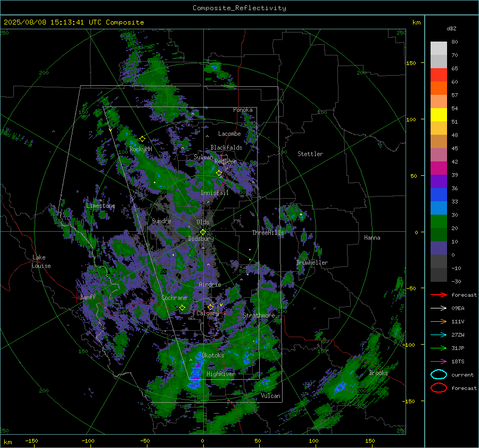Screen dimensions: 479x448
Task: Click the Sundre city label
Action: click(x=161, y=221)
